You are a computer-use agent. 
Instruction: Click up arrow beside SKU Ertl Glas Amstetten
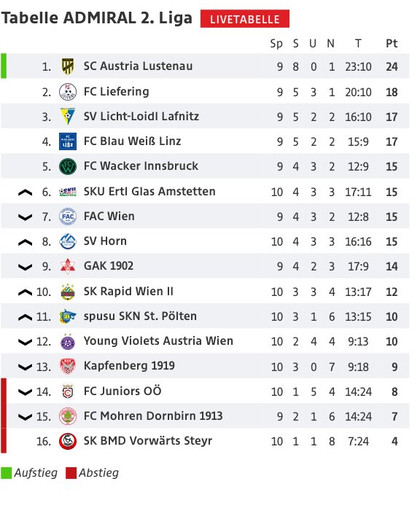[25, 192]
